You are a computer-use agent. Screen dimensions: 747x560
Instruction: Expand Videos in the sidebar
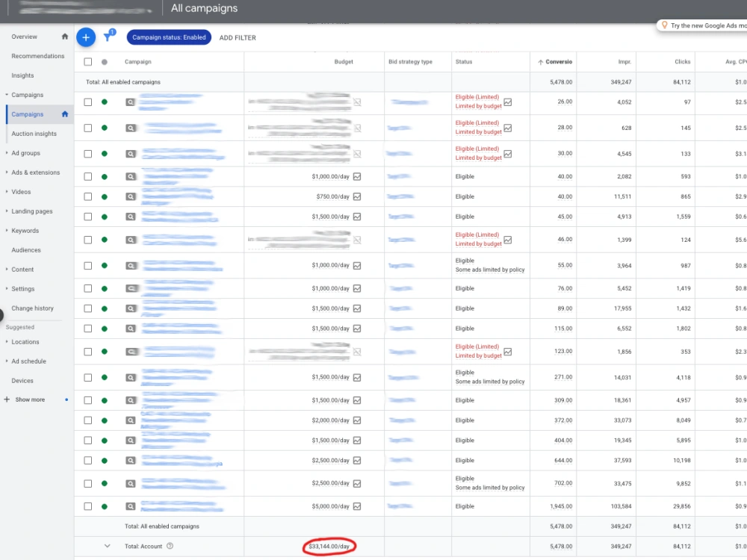tap(7, 191)
